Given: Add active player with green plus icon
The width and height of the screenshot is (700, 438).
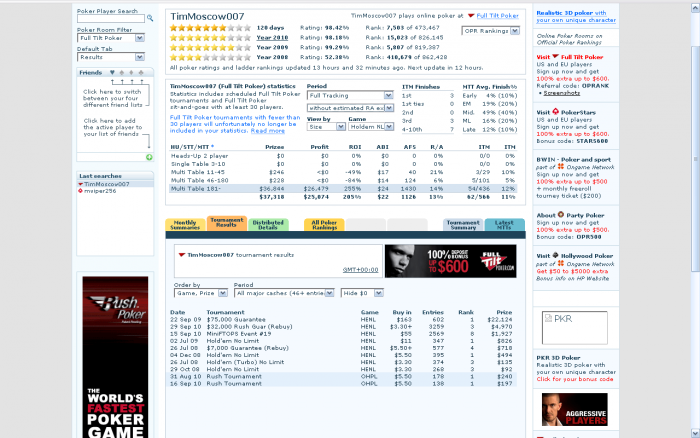Looking at the screenshot, I should click(x=149, y=157).
